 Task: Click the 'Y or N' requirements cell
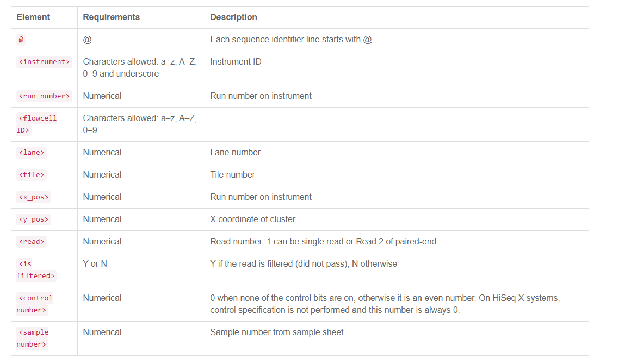click(x=95, y=264)
